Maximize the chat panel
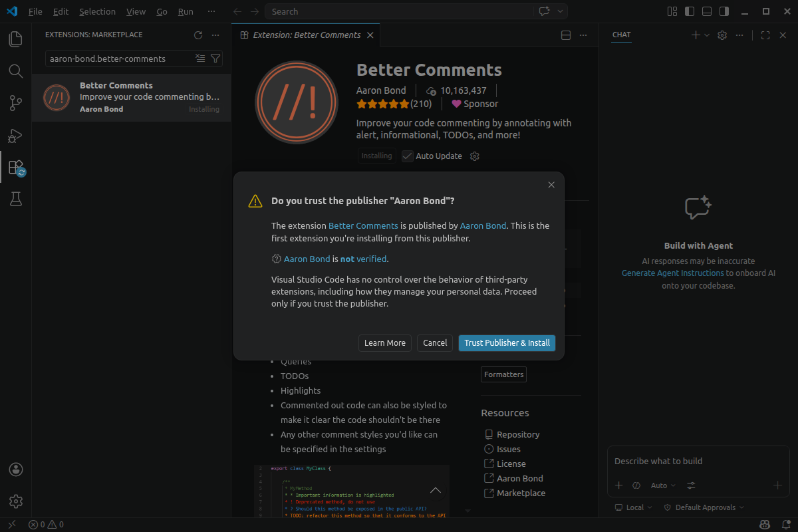 [x=765, y=35]
